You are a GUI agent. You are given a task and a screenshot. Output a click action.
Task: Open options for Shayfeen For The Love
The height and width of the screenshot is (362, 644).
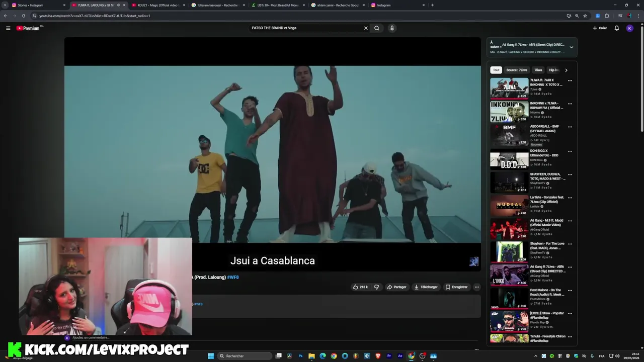[570, 244]
